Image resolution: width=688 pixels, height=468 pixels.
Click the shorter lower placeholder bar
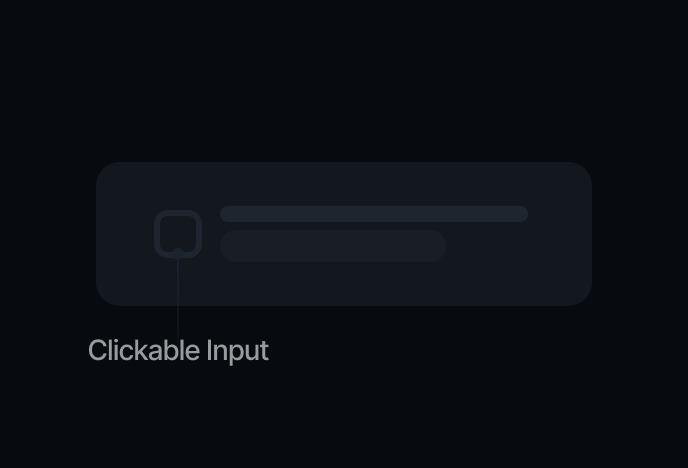pos(332,246)
